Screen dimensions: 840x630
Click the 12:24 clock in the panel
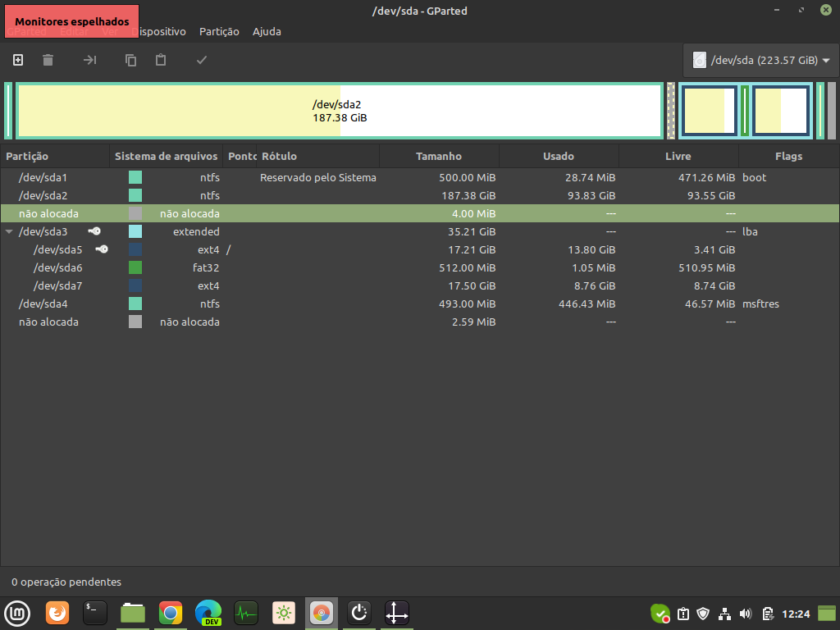coord(796,614)
